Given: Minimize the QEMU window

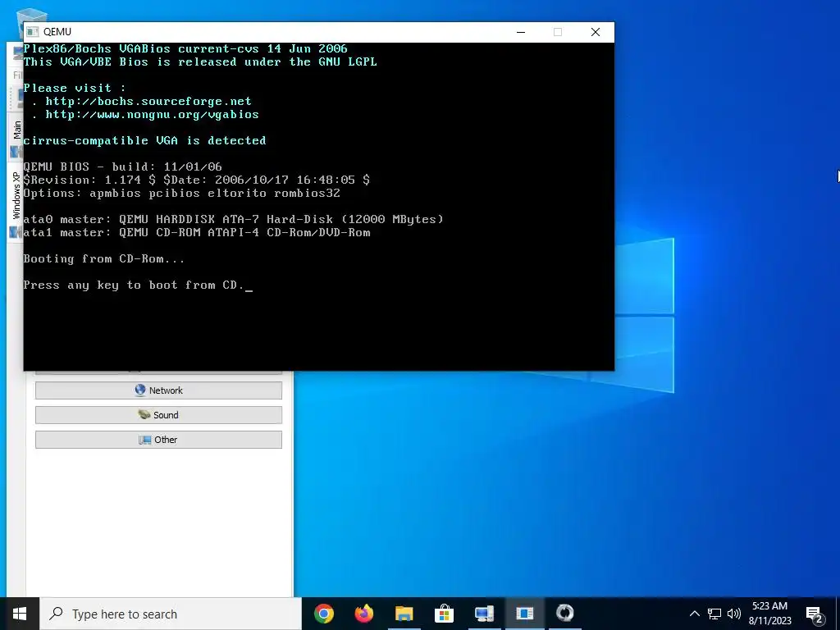Looking at the screenshot, I should point(521,32).
